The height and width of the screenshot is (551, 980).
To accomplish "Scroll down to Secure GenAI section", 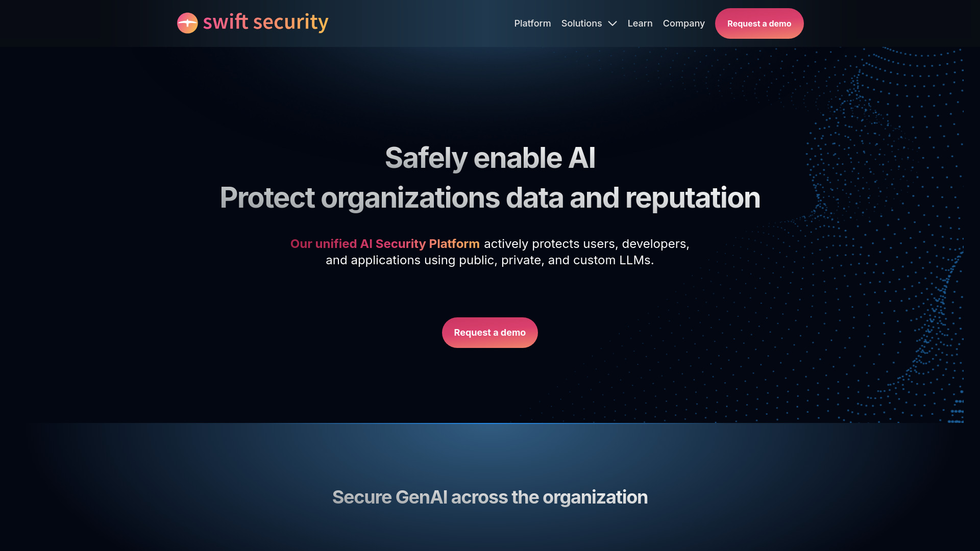I will (x=490, y=496).
